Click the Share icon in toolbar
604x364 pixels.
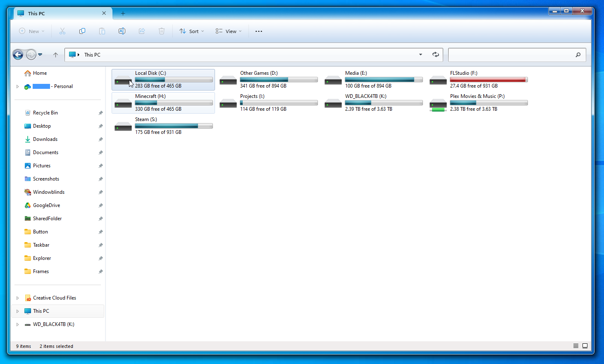tap(142, 31)
